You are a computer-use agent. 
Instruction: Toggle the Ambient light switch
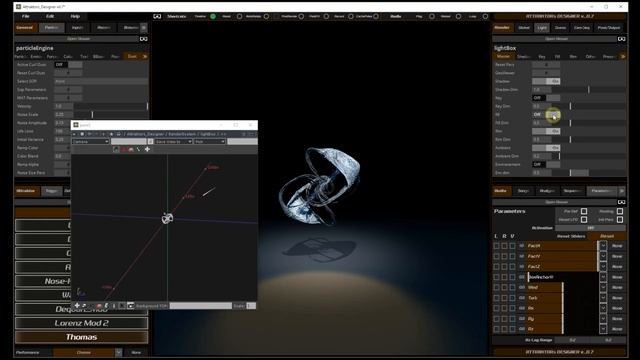(546, 148)
